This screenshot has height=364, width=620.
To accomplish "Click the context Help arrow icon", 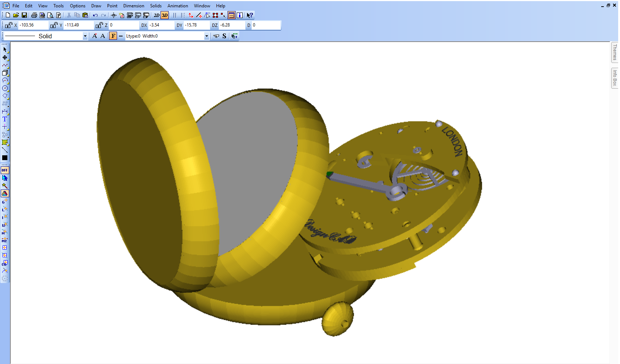I will pos(250,15).
